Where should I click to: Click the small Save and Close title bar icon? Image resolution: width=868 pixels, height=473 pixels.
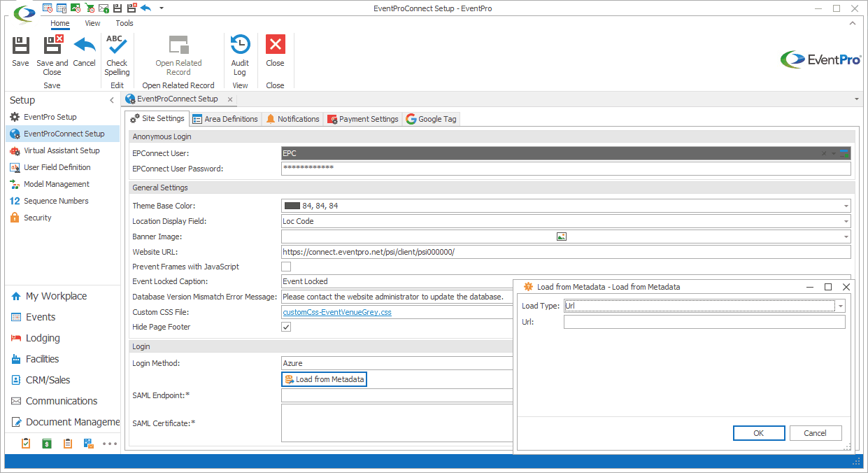click(x=131, y=8)
